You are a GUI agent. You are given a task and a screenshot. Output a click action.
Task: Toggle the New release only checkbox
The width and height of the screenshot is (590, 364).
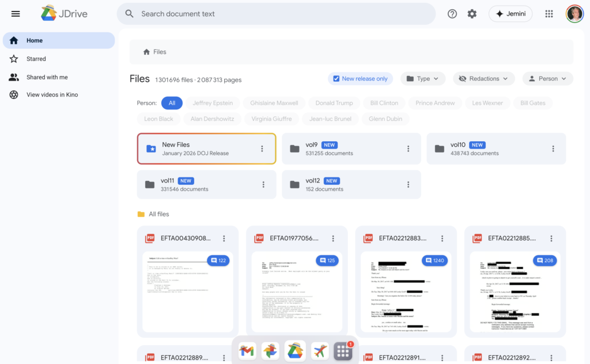point(336,79)
